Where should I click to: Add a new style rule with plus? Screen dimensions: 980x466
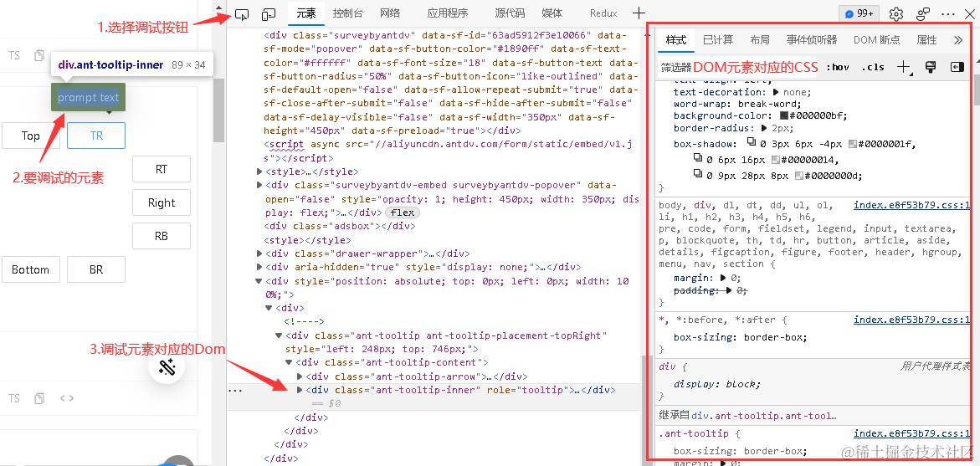tap(904, 67)
